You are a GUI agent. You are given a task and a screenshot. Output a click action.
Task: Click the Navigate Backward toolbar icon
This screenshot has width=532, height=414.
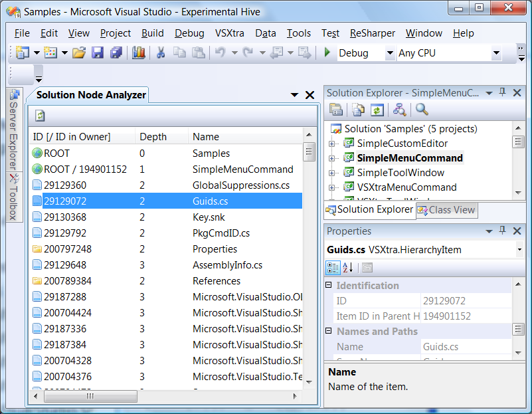(x=277, y=52)
